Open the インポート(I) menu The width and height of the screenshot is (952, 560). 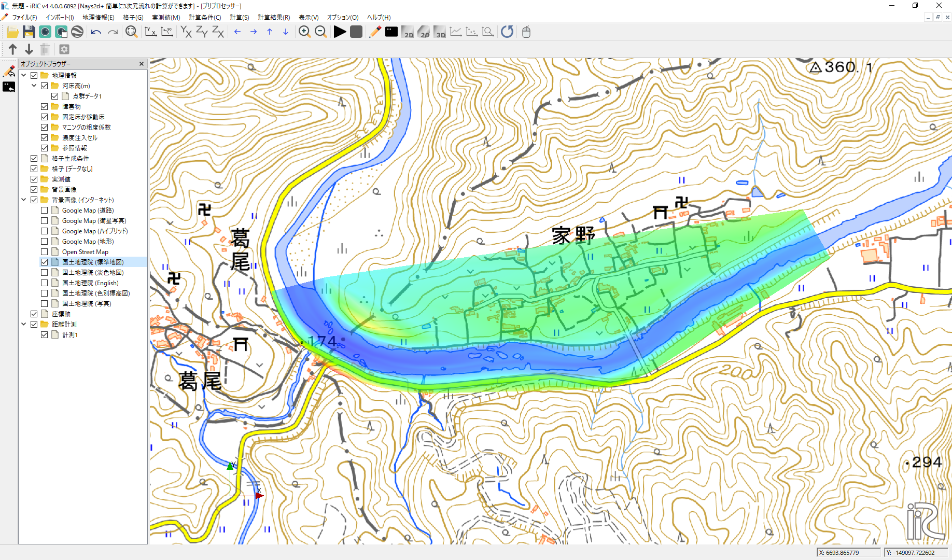60,18
